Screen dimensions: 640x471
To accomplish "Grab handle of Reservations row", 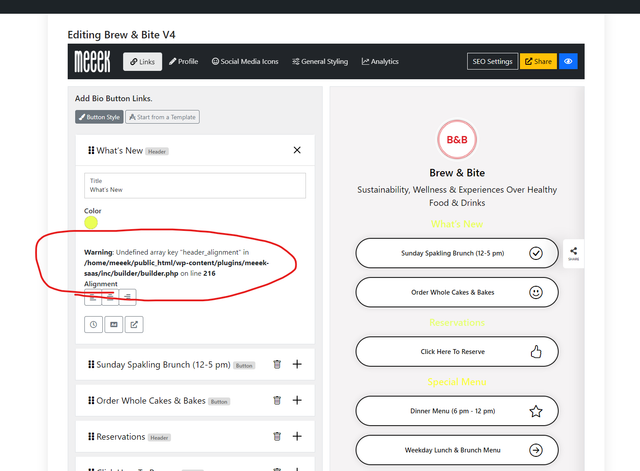I will (91, 436).
